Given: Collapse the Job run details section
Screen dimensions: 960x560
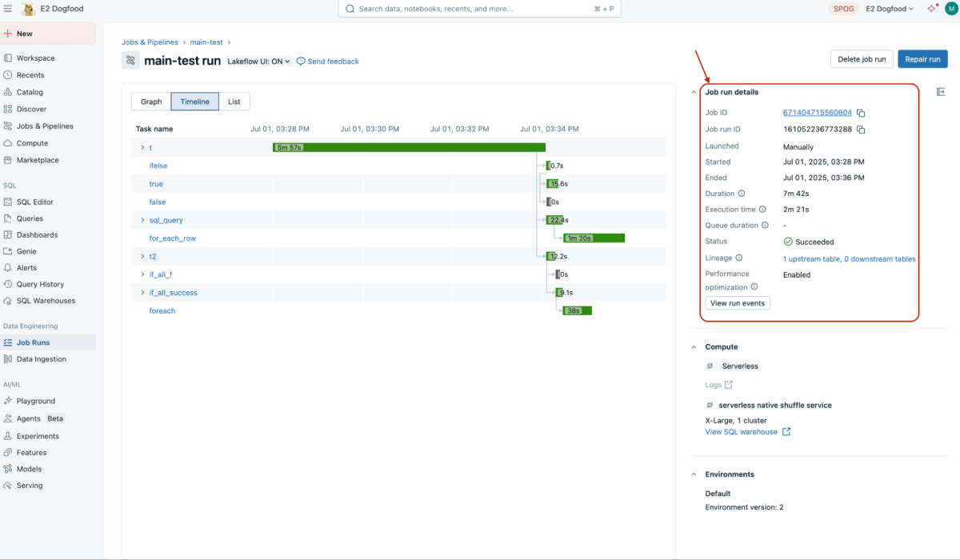Looking at the screenshot, I should [694, 92].
